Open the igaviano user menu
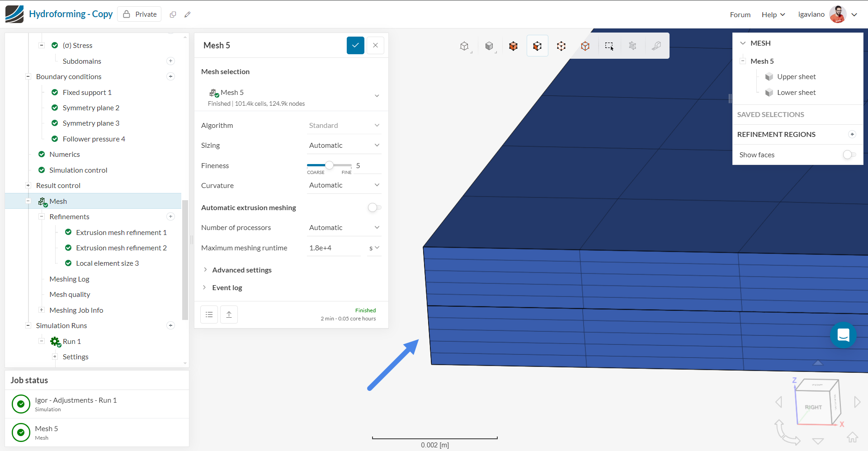868x451 pixels. click(827, 14)
